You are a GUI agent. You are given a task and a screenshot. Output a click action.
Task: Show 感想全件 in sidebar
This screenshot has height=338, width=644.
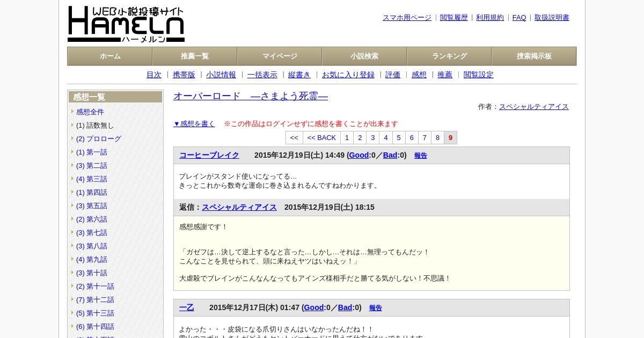click(x=90, y=112)
